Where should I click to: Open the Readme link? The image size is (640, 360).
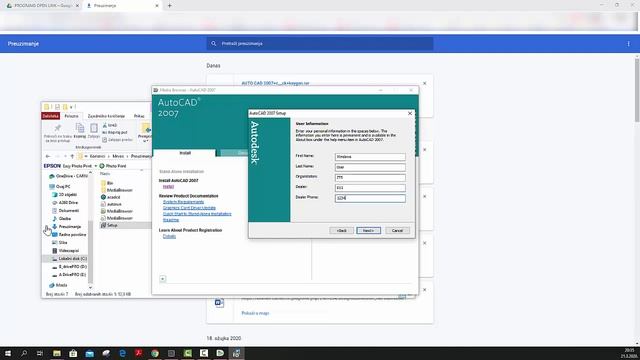tap(171, 220)
